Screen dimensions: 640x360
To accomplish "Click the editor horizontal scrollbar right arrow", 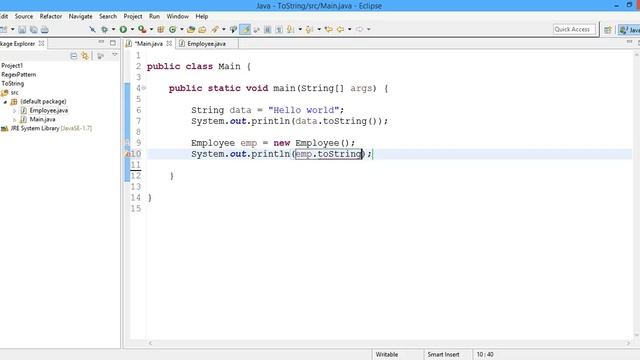I will (628, 344).
